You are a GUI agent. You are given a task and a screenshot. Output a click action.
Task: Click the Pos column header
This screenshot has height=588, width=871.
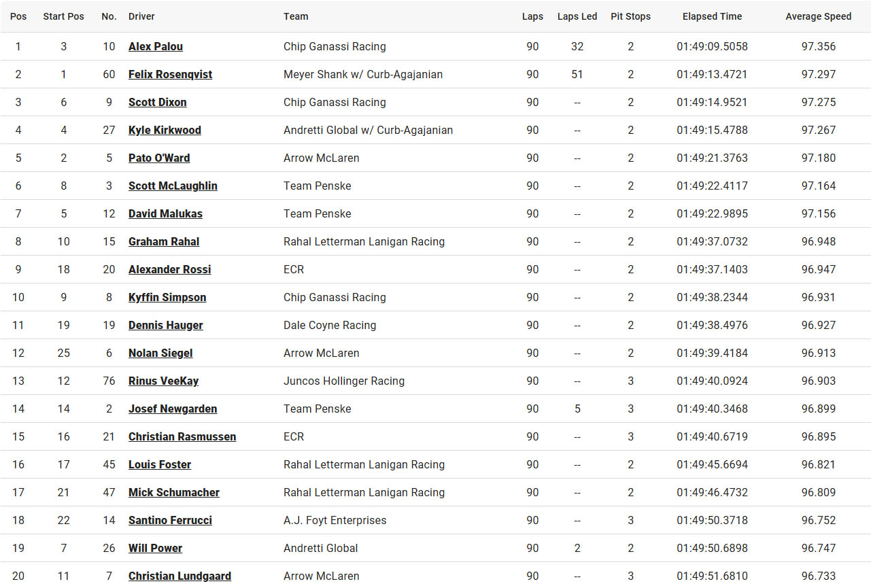tap(18, 16)
